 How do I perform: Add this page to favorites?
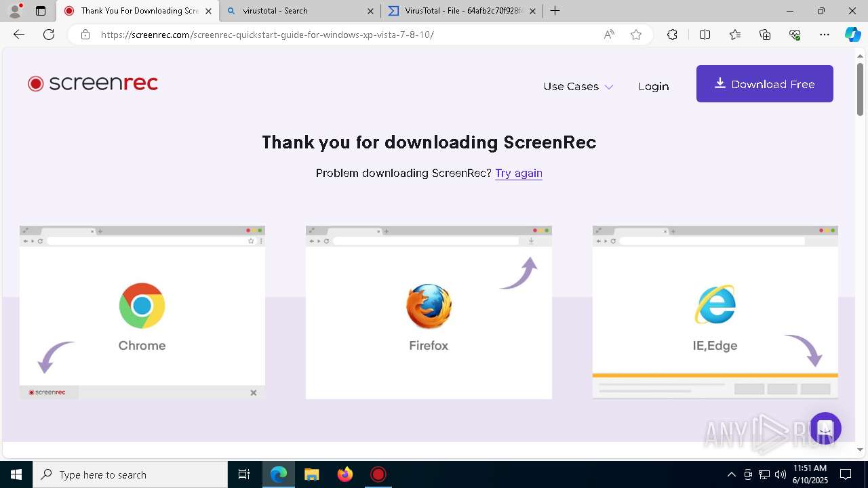pyautogui.click(x=636, y=35)
